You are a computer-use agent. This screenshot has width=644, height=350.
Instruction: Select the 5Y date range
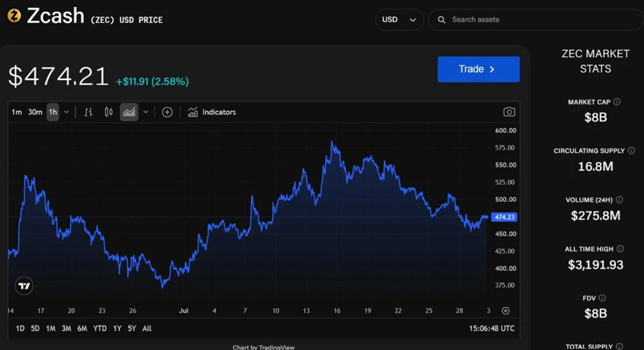(132, 328)
